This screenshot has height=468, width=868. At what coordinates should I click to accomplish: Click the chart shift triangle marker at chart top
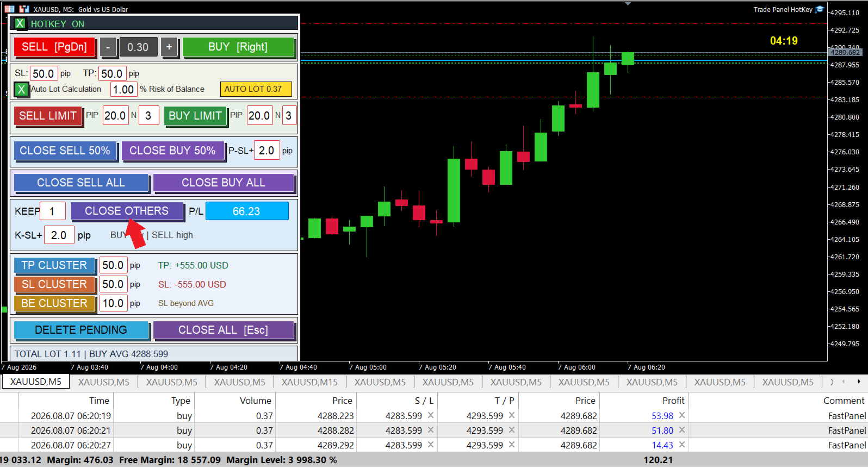pos(628,3)
